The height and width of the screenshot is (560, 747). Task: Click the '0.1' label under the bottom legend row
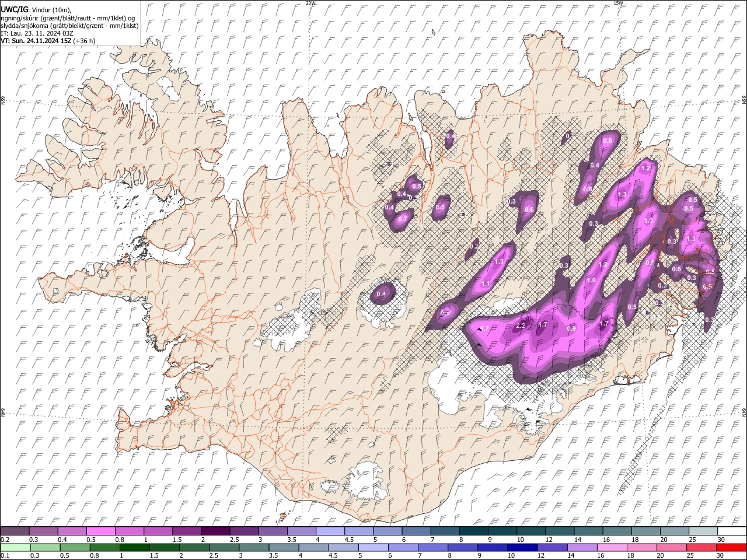tap(4, 556)
